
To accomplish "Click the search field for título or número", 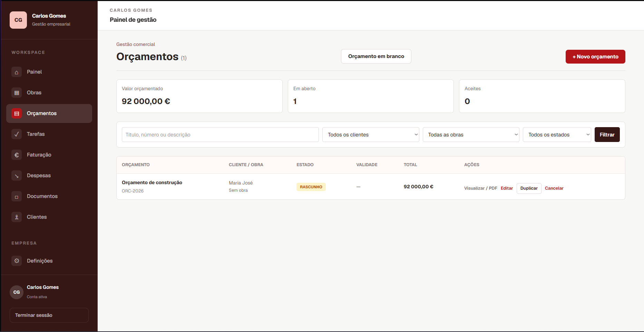I will [220, 135].
